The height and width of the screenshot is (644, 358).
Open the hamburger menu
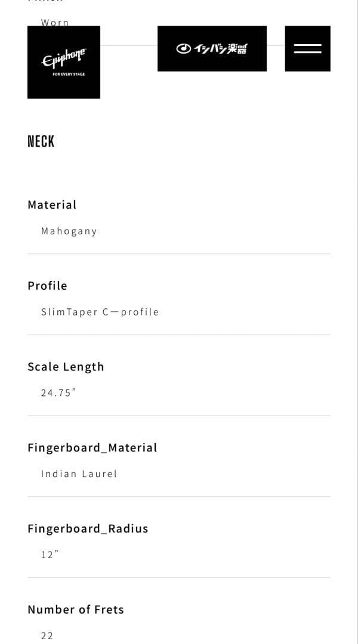[307, 48]
